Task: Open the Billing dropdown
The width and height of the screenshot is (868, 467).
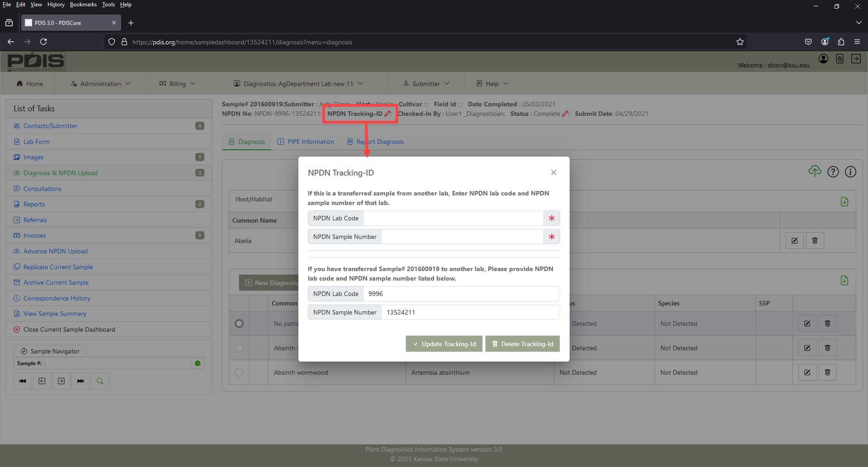Action: point(177,84)
